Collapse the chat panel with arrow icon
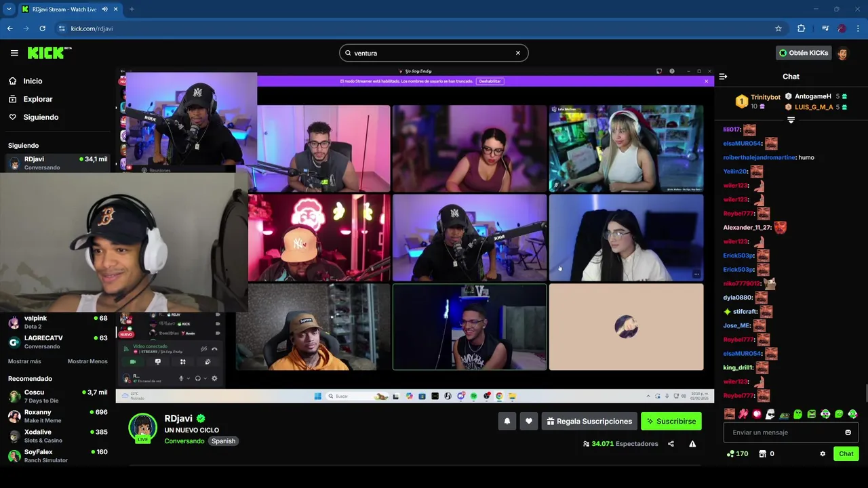 tap(723, 77)
